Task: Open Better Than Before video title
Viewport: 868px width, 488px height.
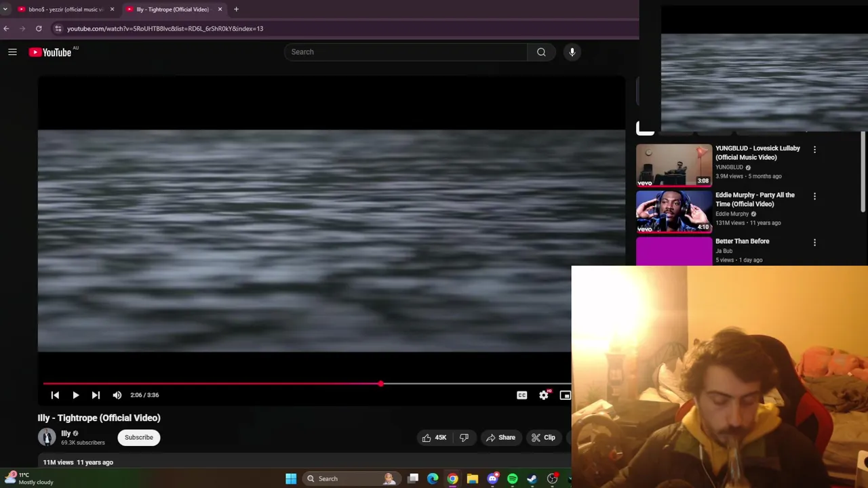Action: point(742,241)
